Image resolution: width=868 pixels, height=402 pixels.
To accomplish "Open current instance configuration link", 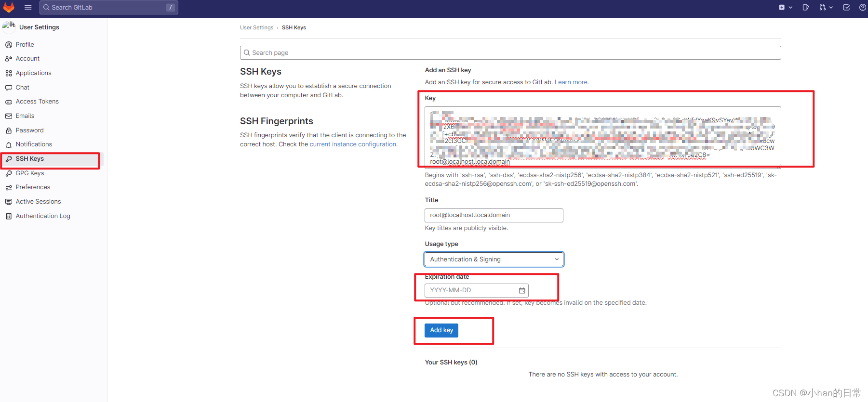I will point(353,144).
